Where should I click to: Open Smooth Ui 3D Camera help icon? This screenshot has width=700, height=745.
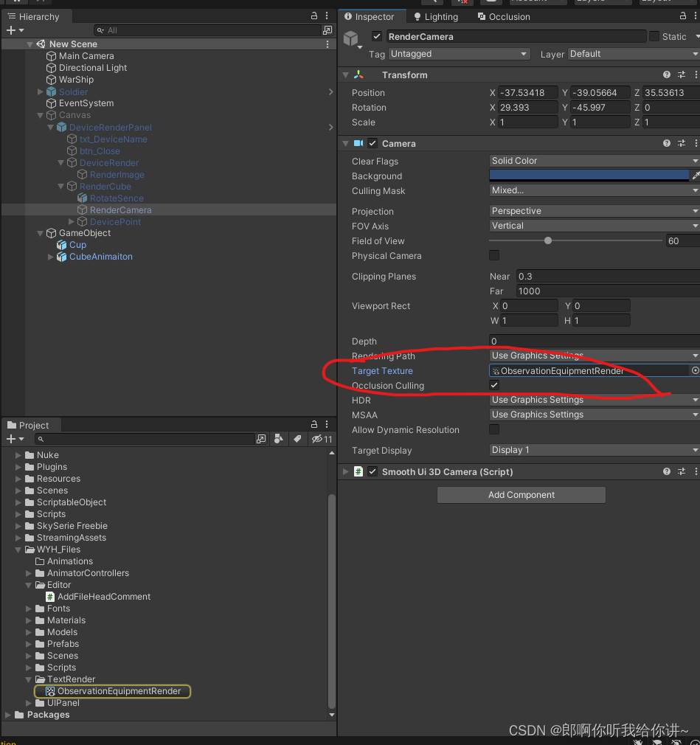pyautogui.click(x=667, y=471)
